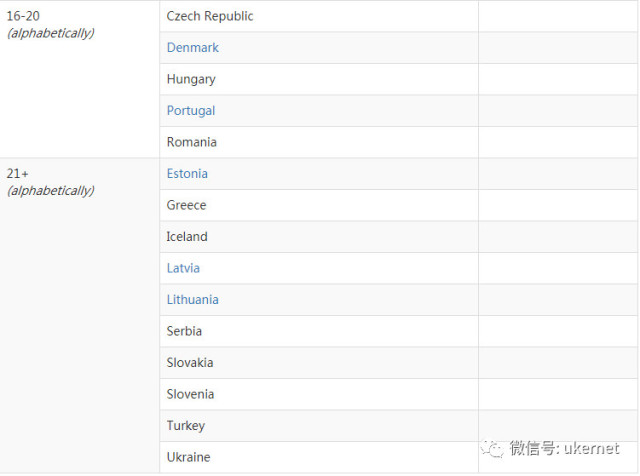The height and width of the screenshot is (476, 640).
Task: Click the Turkey table cell
Action: coord(186,426)
